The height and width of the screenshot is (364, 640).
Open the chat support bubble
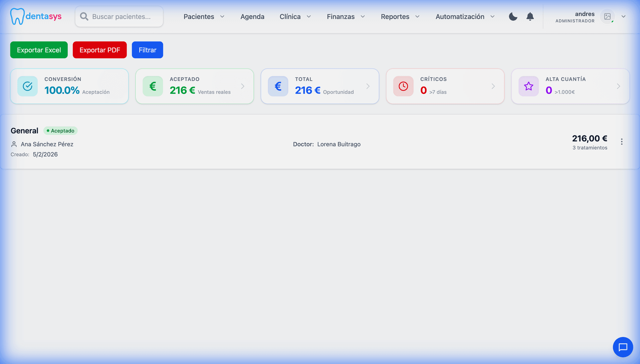click(623, 347)
